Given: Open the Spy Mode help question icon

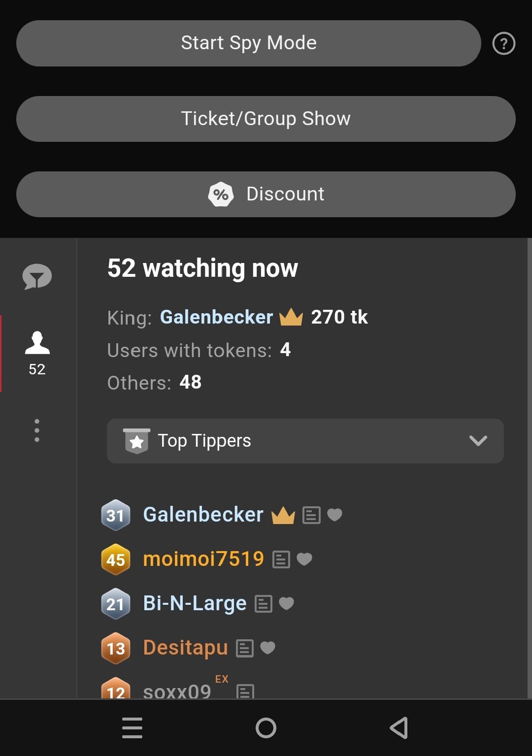Looking at the screenshot, I should click(503, 43).
